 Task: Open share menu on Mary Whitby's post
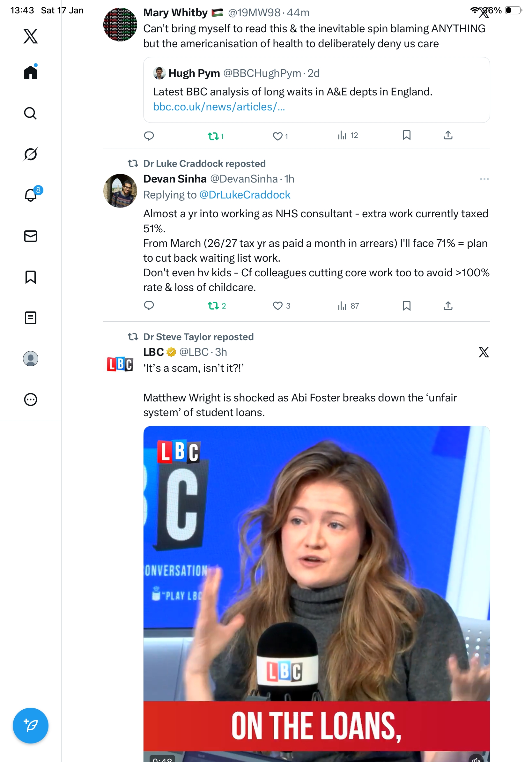448,135
